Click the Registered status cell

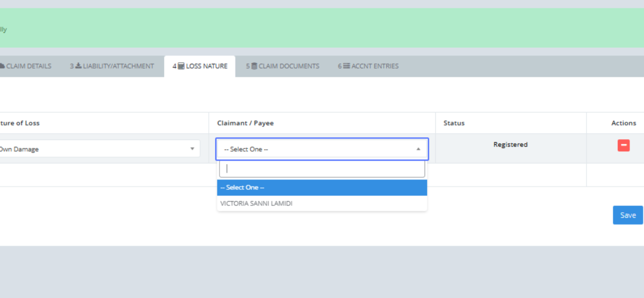pyautogui.click(x=510, y=145)
